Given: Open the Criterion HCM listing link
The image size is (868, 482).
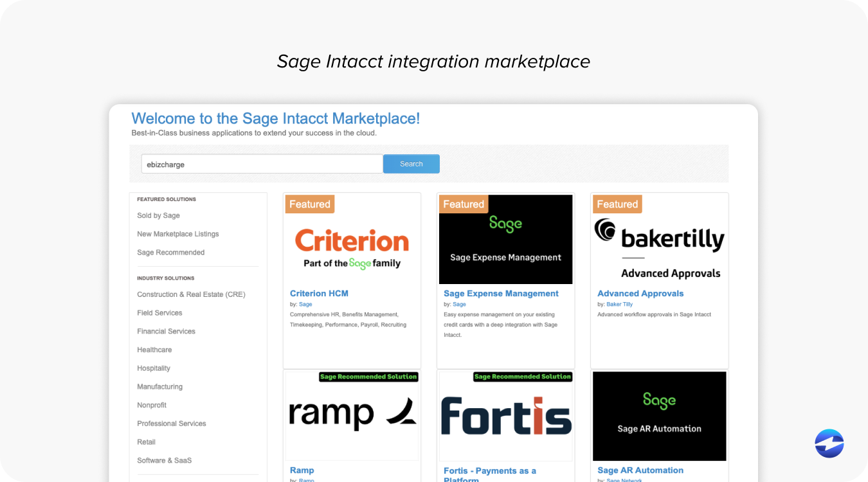Looking at the screenshot, I should pyautogui.click(x=319, y=293).
